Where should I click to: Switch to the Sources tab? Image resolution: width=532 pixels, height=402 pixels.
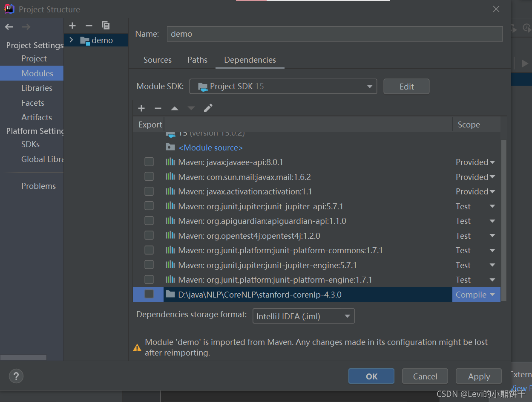(x=158, y=60)
